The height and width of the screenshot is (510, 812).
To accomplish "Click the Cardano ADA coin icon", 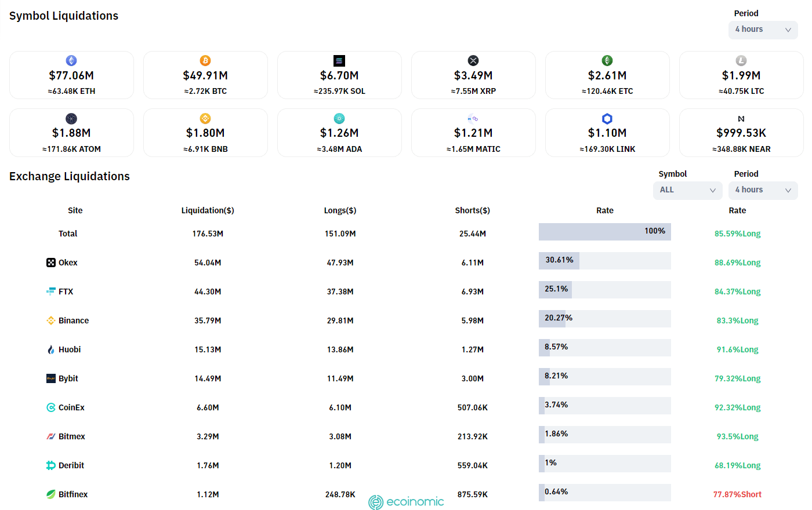I will point(339,118).
